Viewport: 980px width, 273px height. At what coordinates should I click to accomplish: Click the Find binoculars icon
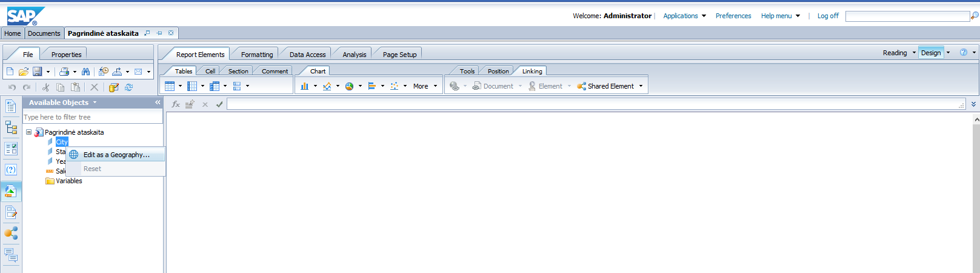tap(85, 72)
